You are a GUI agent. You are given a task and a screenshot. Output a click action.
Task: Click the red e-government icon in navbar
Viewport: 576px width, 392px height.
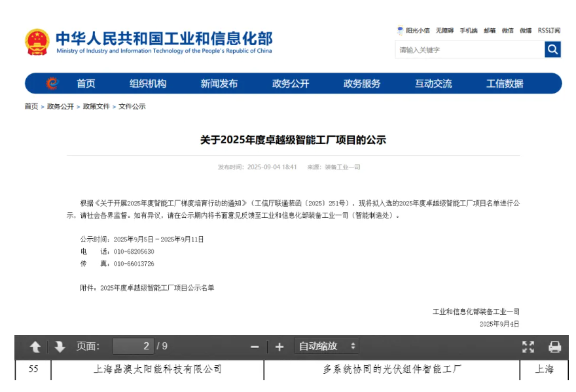[52, 83]
